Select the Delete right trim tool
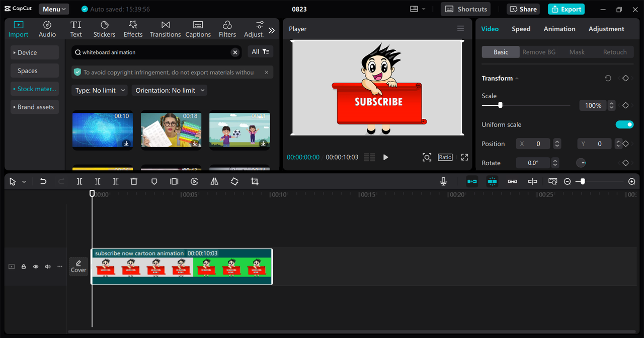Viewport: 644px width, 338px height. (x=116, y=181)
